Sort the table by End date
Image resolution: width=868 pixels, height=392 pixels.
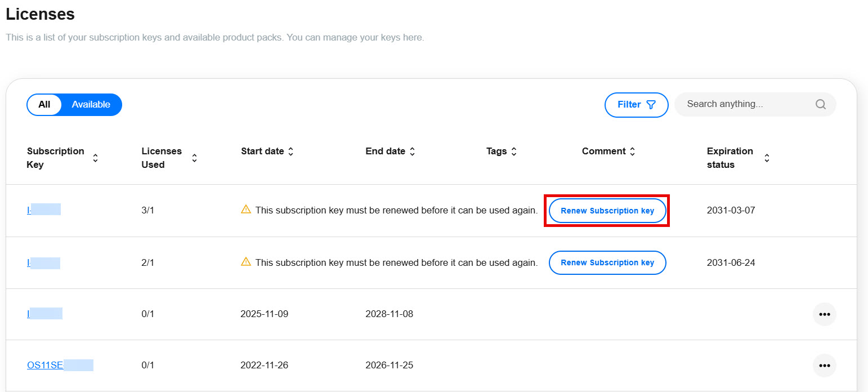click(413, 151)
